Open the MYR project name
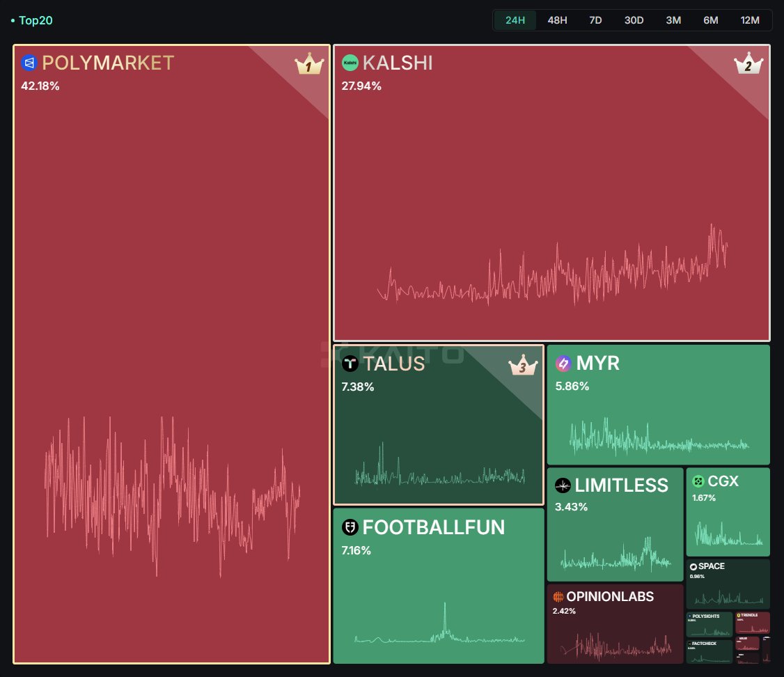Image resolution: width=784 pixels, height=677 pixels. point(598,363)
